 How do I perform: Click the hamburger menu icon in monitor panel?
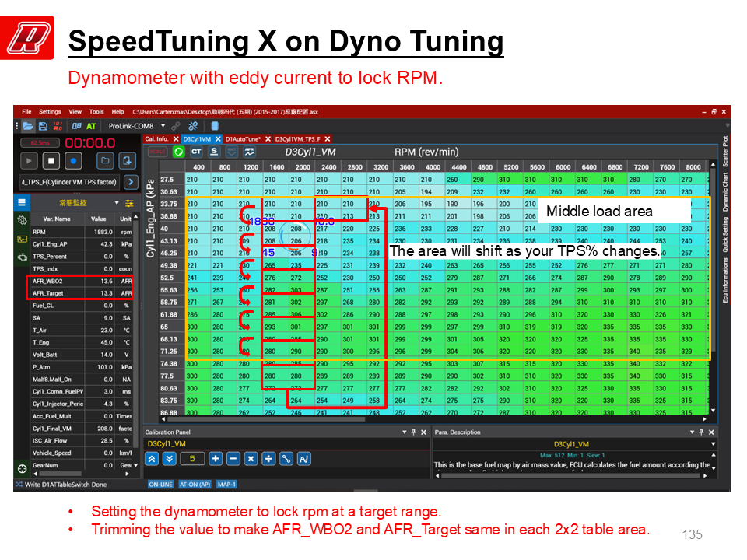point(22,202)
